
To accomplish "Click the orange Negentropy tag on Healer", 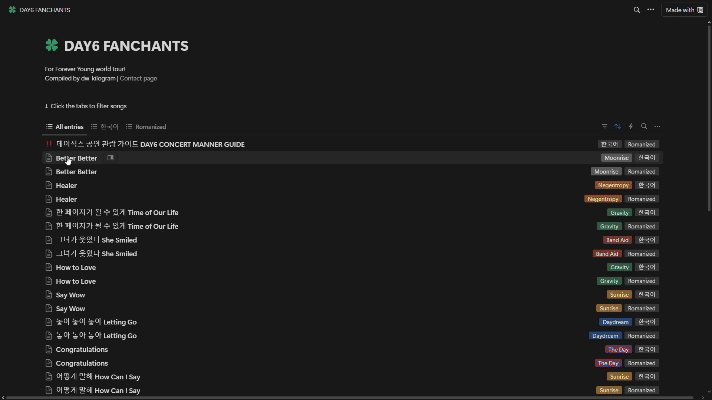I will tap(612, 185).
